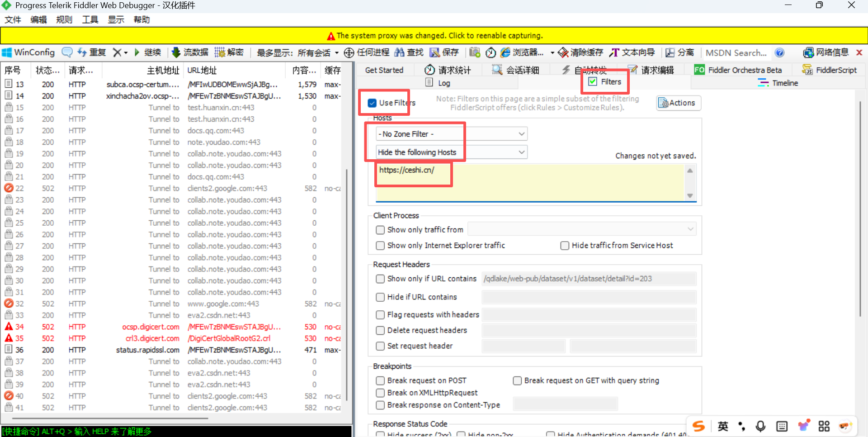The width and height of the screenshot is (868, 437).
Task: Open the Fiddler Orchestra Beta tab
Action: coord(738,70)
